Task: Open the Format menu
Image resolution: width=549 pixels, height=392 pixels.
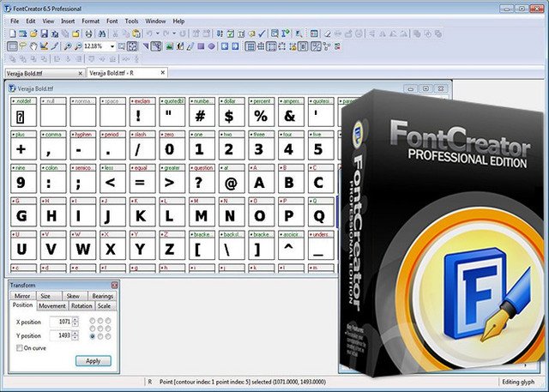Action: pyautogui.click(x=90, y=21)
